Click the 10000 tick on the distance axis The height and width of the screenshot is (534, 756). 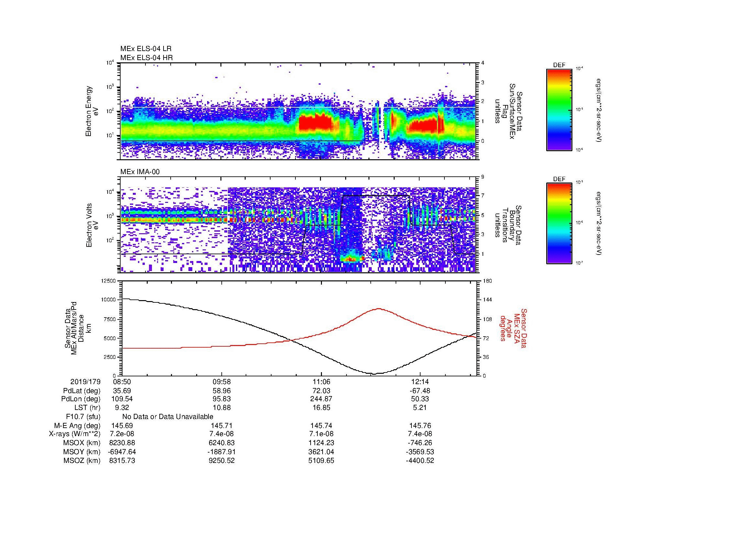pyautogui.click(x=109, y=300)
